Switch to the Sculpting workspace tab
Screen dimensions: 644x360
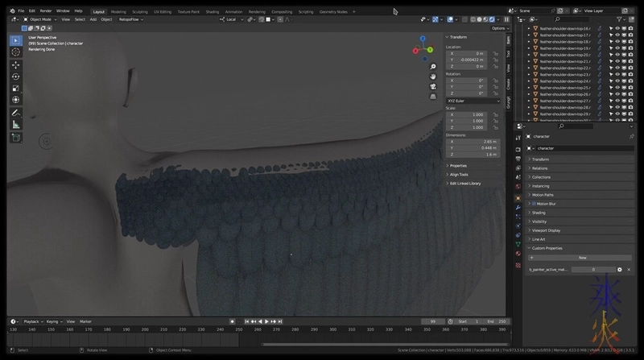pyautogui.click(x=140, y=12)
